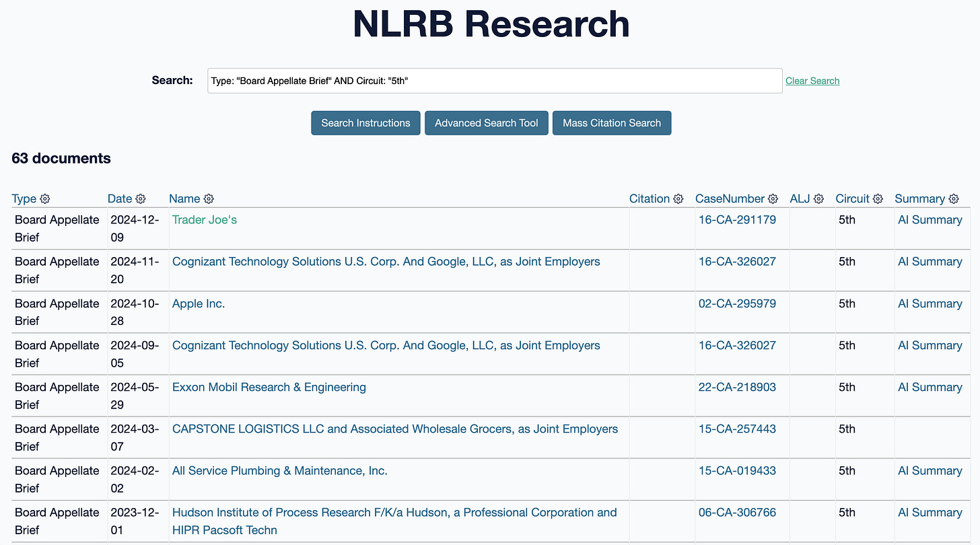Open case number 22-CA-218903
This screenshot has width=980, height=545.
click(737, 387)
